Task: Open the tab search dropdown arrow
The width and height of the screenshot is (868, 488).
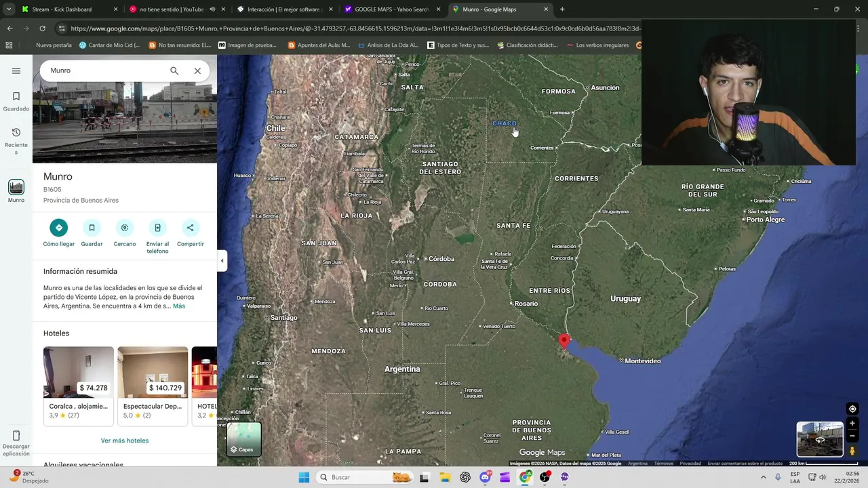Action: pos(9,9)
